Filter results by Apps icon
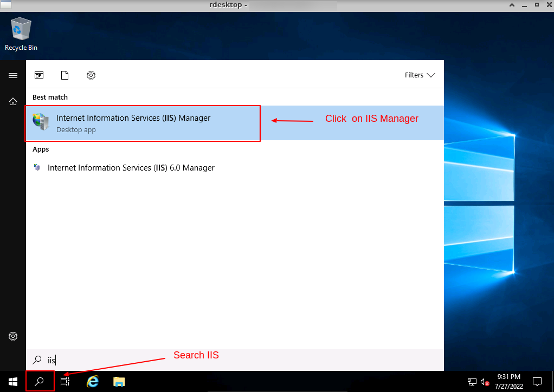Screen dimensions: 554x392 click(39, 75)
